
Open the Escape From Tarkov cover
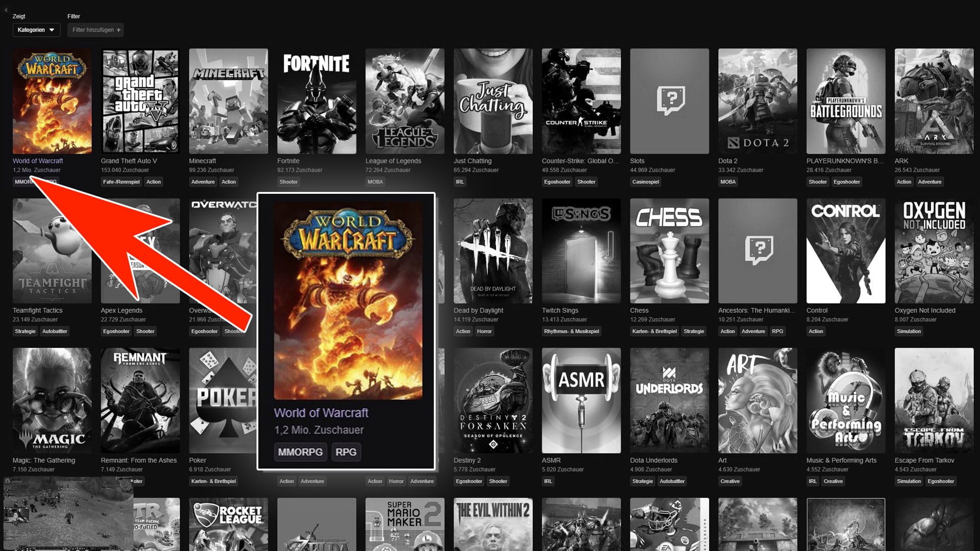(934, 400)
